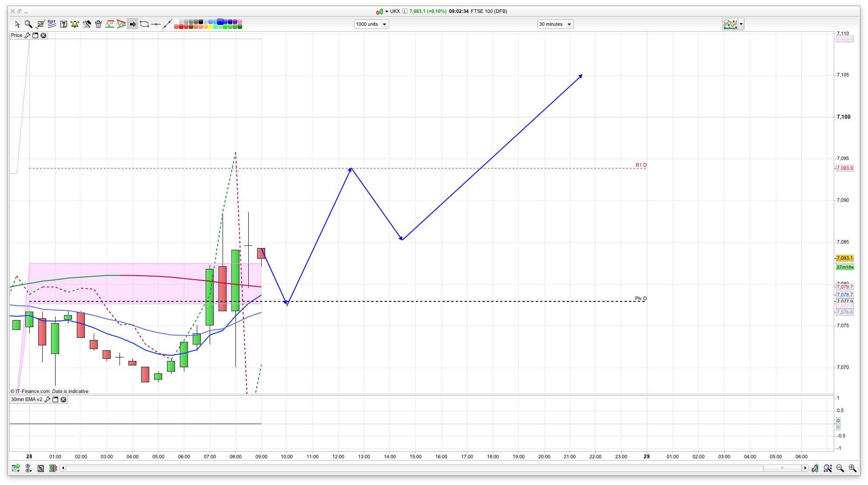
Task: Toggle Price panel window mode icon
Action: click(36, 36)
